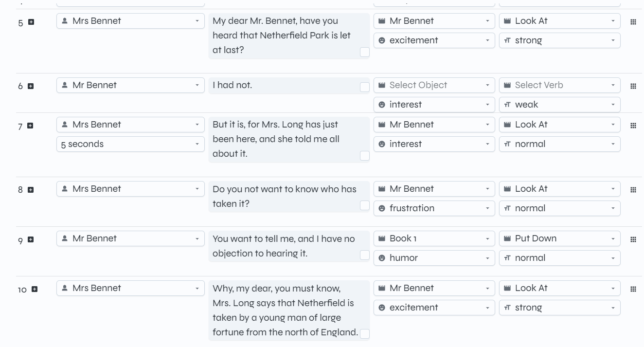This screenshot has height=347, width=644.
Task: Enable the checkbox next to row 8's dialogue
Action: tap(364, 205)
